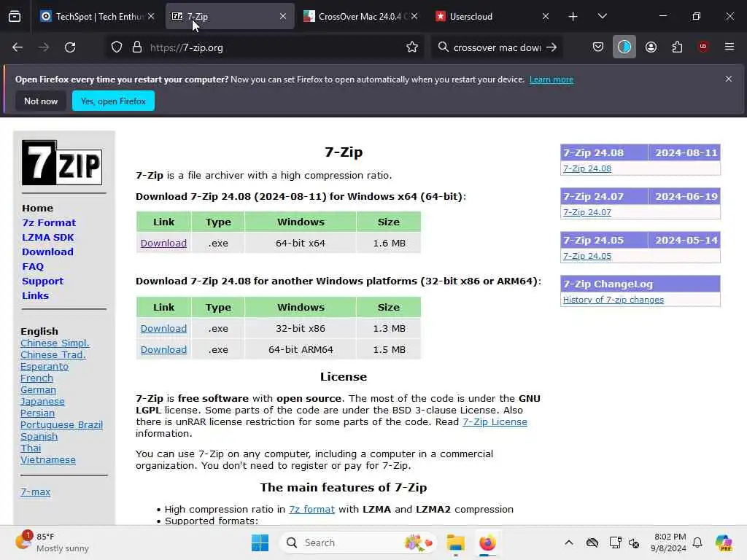Open the Download sidebar page
The image size is (747, 560).
[47, 252]
